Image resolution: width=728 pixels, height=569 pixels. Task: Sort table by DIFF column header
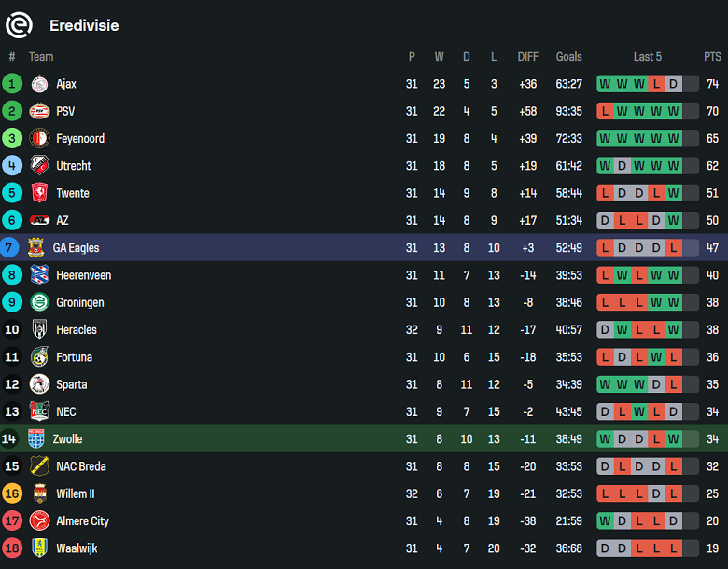pyautogui.click(x=528, y=57)
